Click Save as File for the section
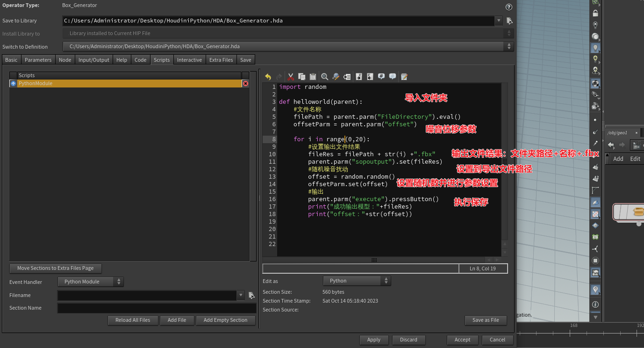This screenshot has height=348, width=644. 486,320
